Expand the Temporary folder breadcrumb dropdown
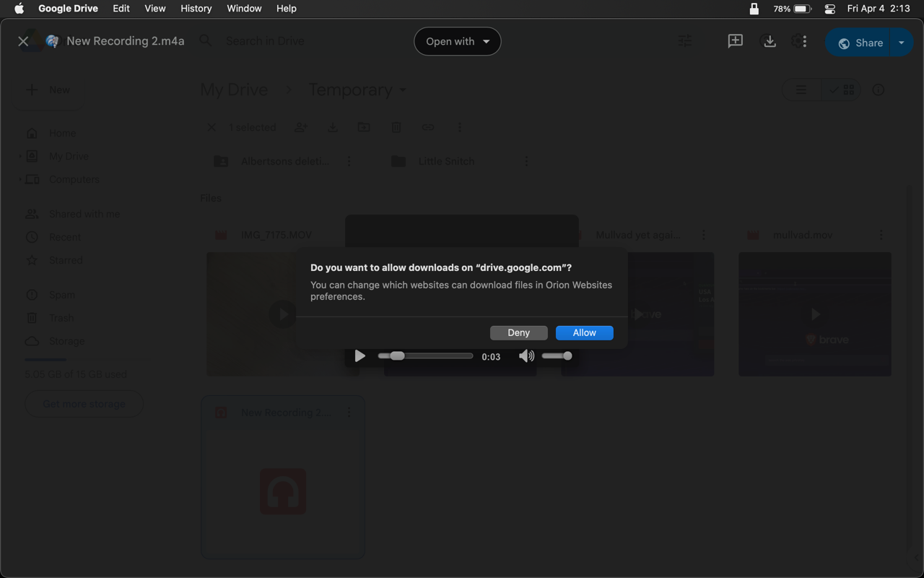924x578 pixels. [402, 90]
